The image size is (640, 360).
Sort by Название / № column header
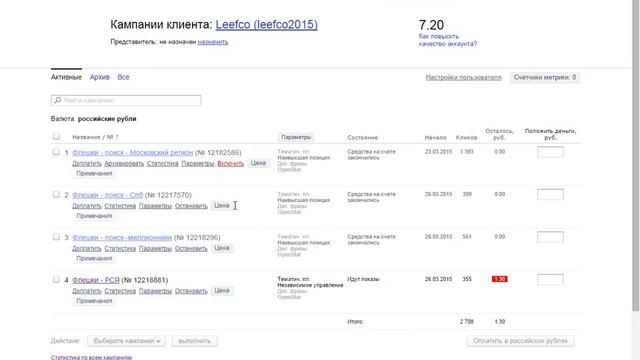coord(95,137)
